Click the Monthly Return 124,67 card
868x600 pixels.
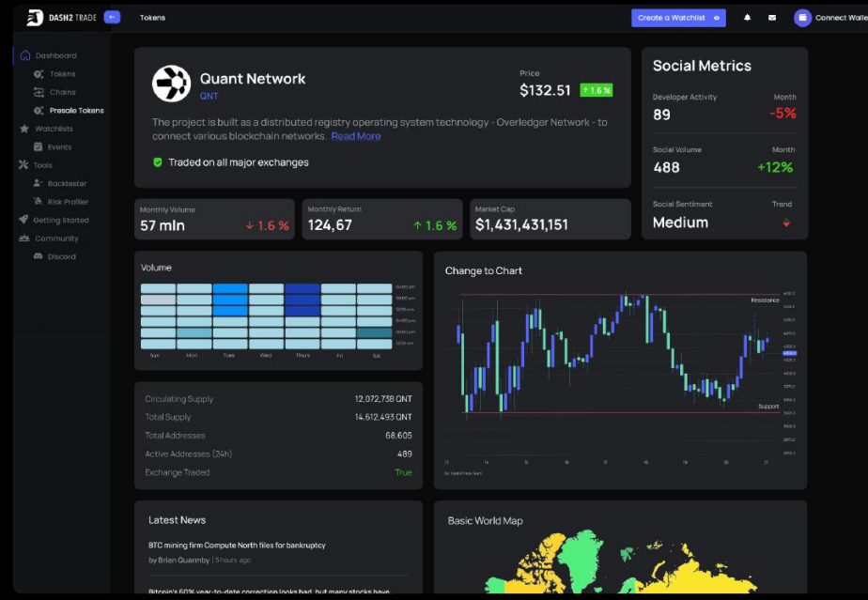382,219
